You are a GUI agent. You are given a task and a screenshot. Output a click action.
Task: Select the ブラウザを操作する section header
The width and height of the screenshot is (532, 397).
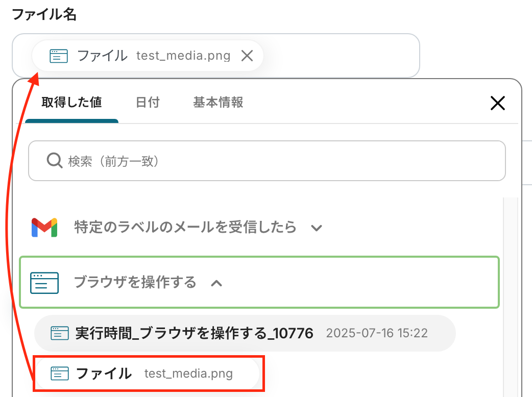[x=135, y=282]
